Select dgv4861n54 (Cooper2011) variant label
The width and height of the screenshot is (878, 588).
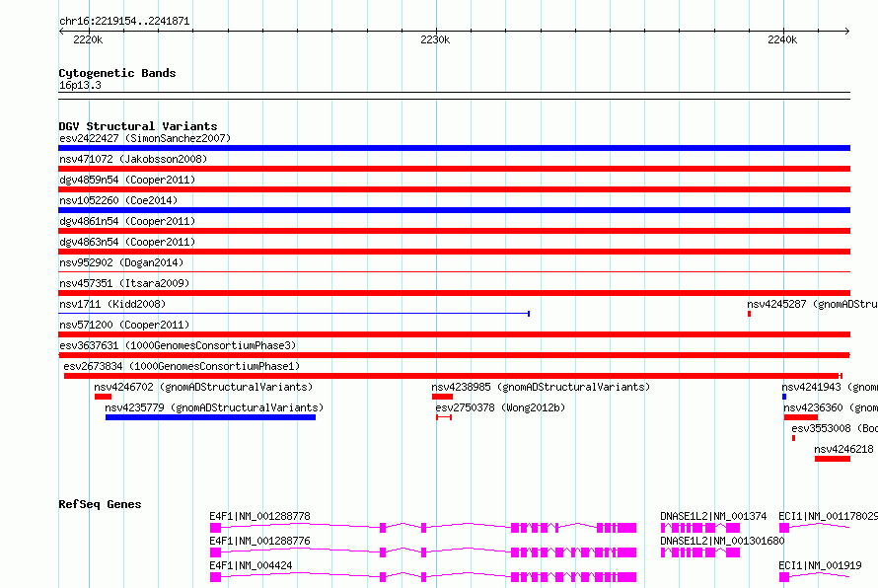click(x=127, y=221)
